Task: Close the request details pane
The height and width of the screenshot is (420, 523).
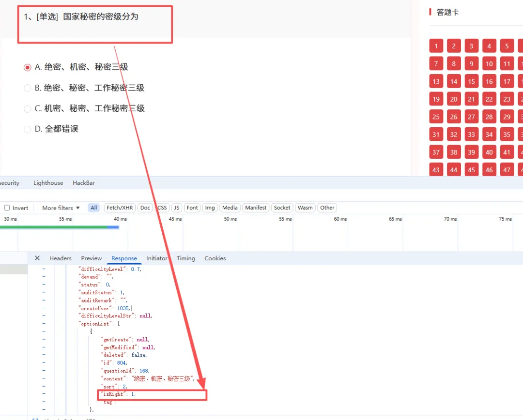Action: click(37, 258)
